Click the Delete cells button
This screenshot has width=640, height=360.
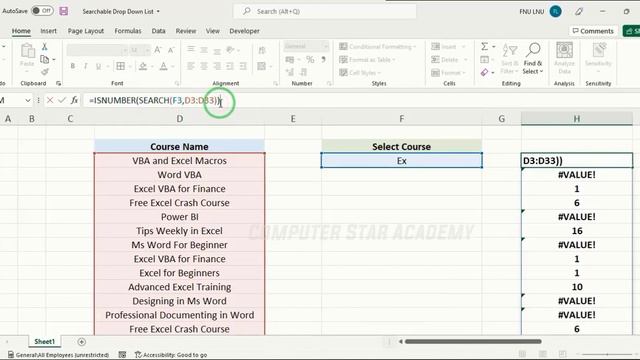448,60
